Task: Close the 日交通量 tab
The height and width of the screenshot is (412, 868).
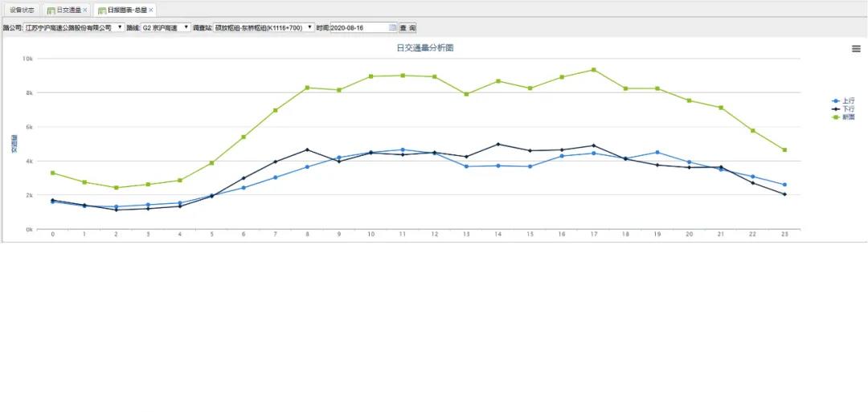Action: coord(85,10)
